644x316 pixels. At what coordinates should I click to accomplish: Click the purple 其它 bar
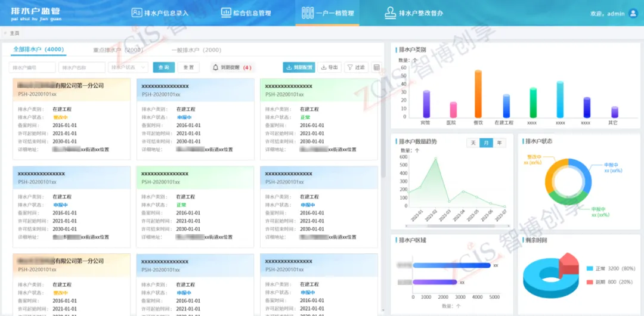click(x=614, y=112)
